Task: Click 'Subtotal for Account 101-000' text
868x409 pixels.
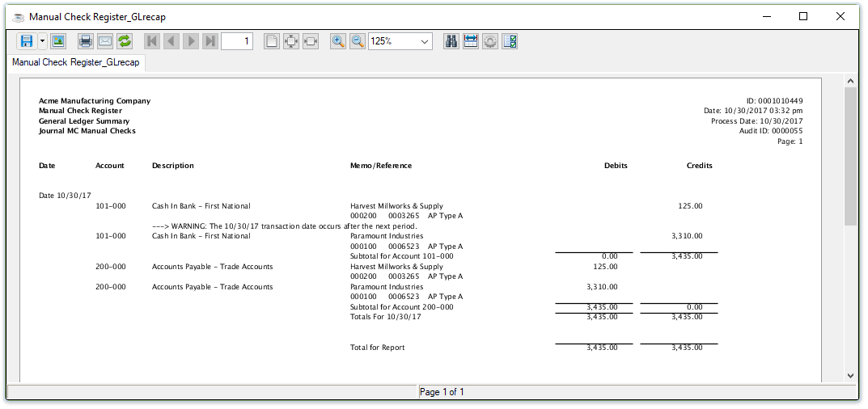Action: click(x=402, y=256)
